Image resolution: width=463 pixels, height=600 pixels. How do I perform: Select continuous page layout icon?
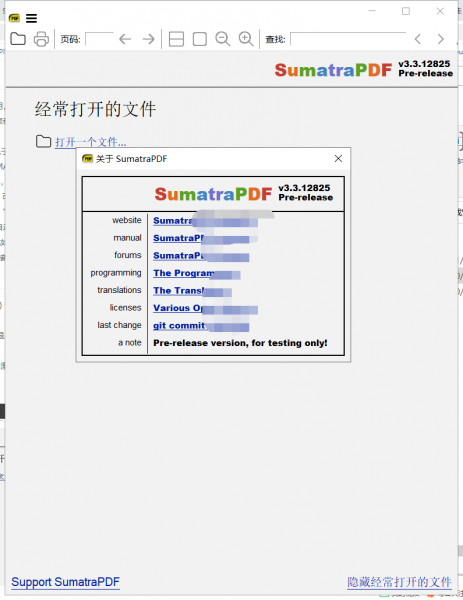(x=176, y=39)
